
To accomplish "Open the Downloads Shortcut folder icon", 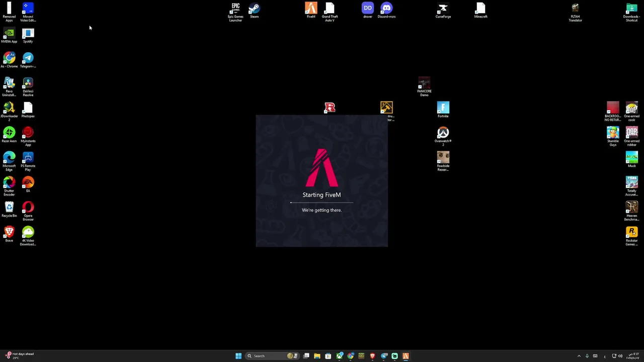I will coord(631,12).
